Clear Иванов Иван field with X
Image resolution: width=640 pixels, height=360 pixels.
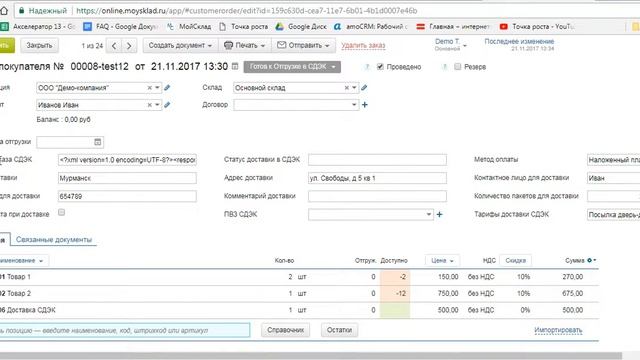coord(149,105)
